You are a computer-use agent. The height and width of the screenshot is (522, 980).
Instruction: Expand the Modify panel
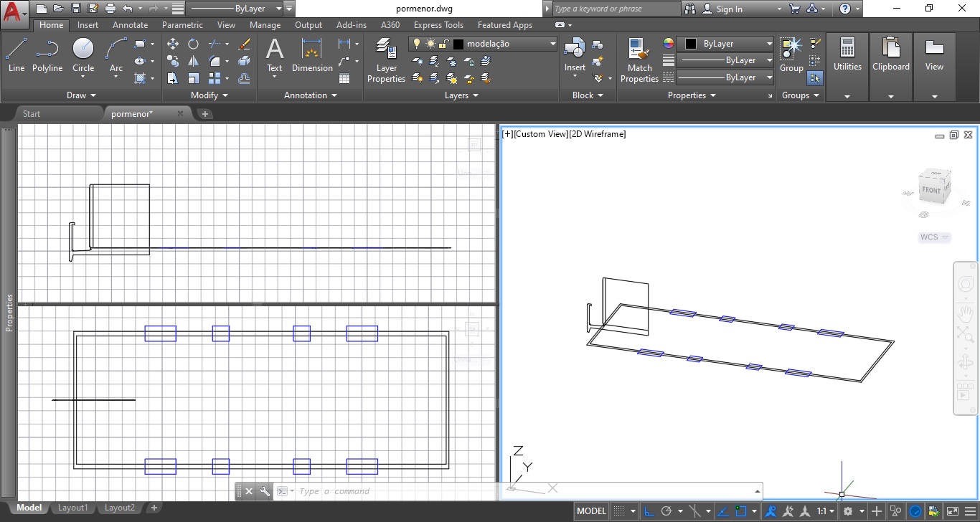tap(209, 95)
